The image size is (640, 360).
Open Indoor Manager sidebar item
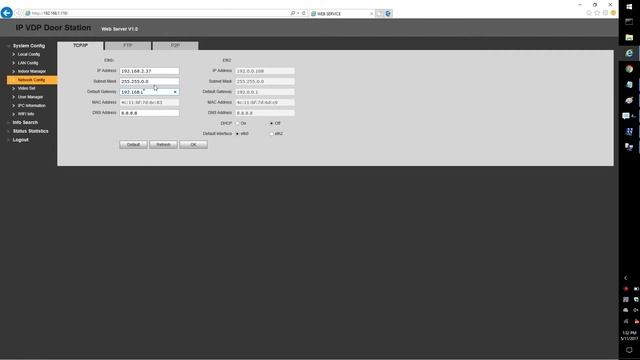31,71
